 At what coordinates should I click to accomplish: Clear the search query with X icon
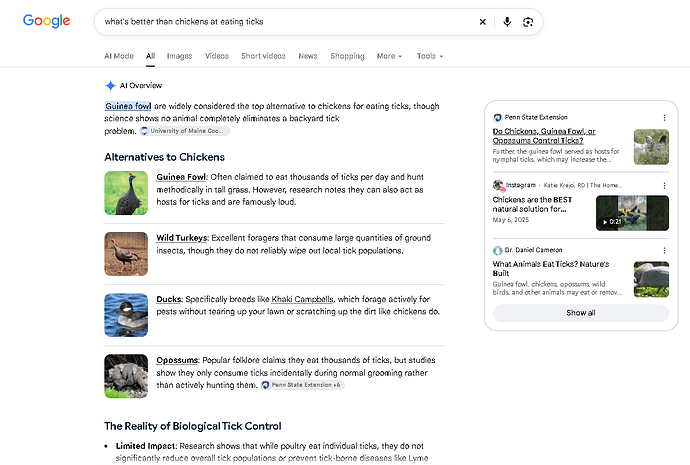pyautogui.click(x=483, y=22)
